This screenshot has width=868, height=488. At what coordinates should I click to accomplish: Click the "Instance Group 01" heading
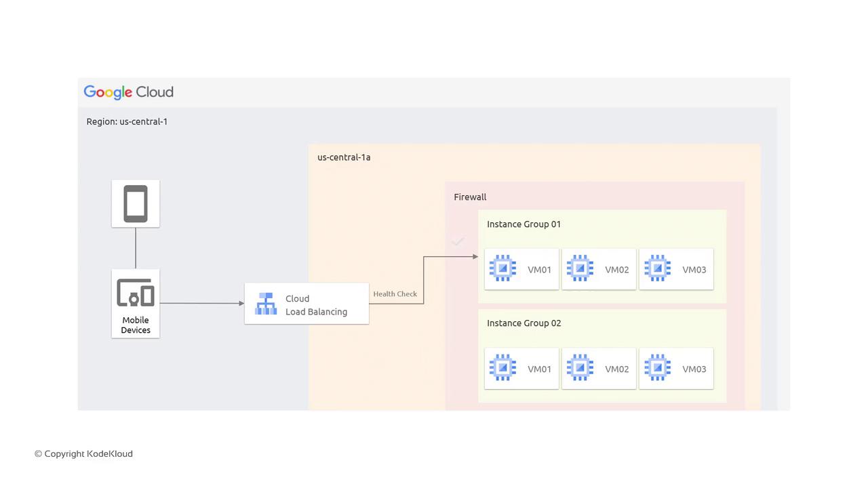point(524,224)
